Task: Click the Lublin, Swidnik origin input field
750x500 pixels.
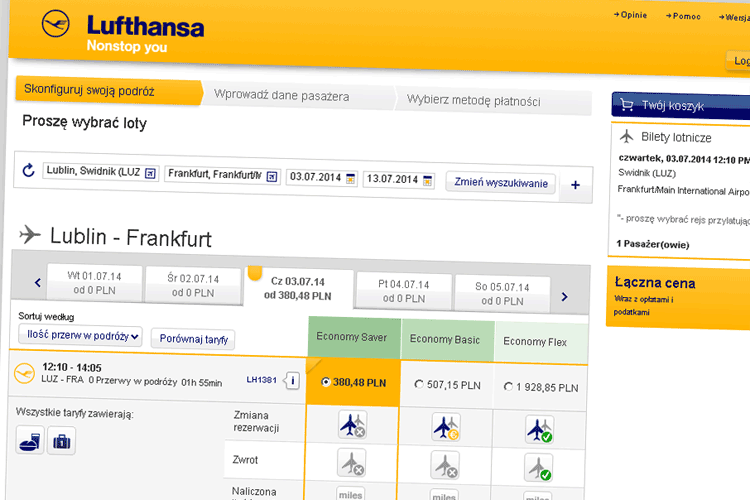Action: tap(100, 172)
